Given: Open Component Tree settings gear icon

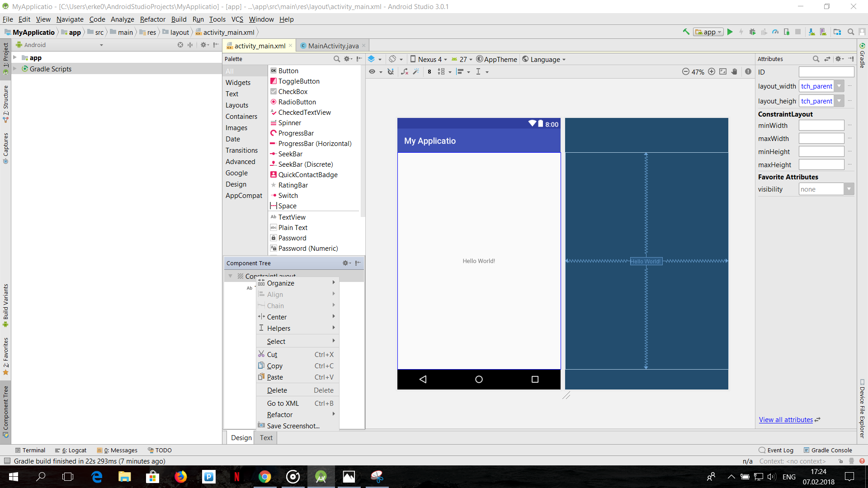Looking at the screenshot, I should tap(346, 263).
